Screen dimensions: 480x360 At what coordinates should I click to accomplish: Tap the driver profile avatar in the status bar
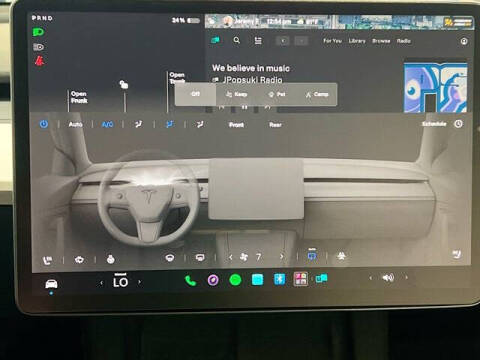pyautogui.click(x=228, y=22)
